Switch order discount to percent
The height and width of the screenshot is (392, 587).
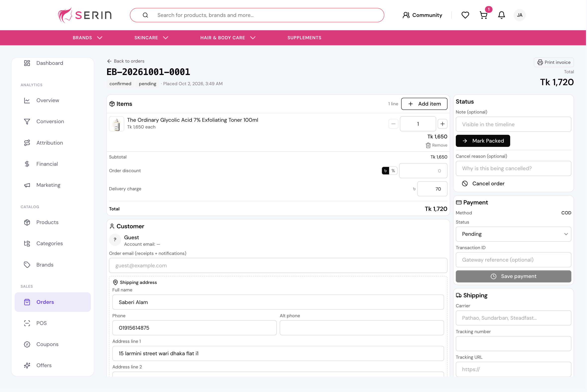(x=393, y=171)
